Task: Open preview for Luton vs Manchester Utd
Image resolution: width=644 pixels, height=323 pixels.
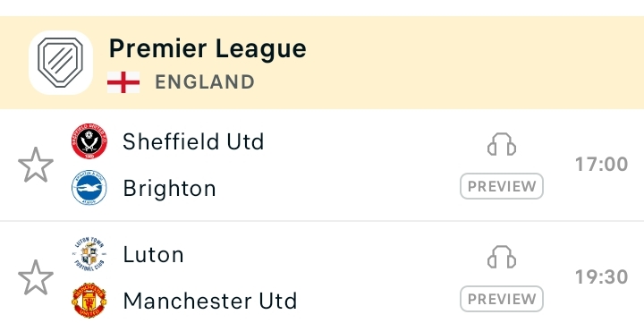Action: coord(502,299)
